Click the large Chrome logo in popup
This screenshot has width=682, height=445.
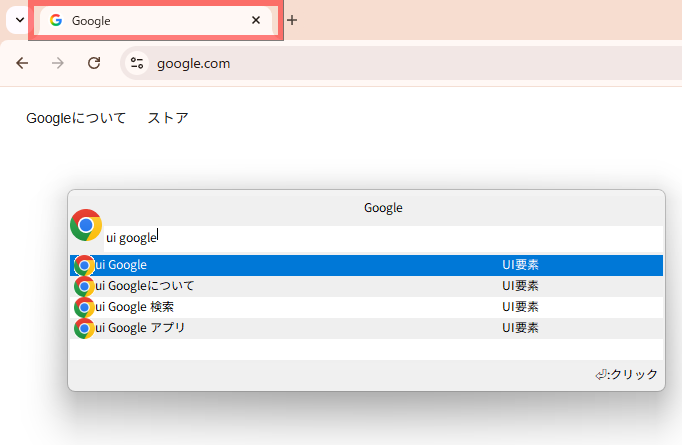pyautogui.click(x=86, y=225)
